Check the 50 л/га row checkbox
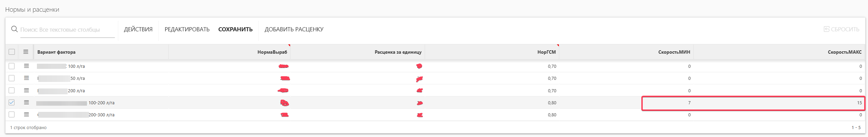This screenshot has width=868, height=137. point(12,78)
